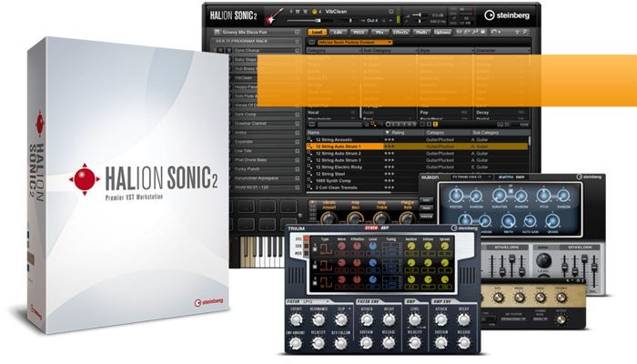This screenshot has height=364, width=637.
Task: Switch to the MIDI tab
Action: (359, 32)
